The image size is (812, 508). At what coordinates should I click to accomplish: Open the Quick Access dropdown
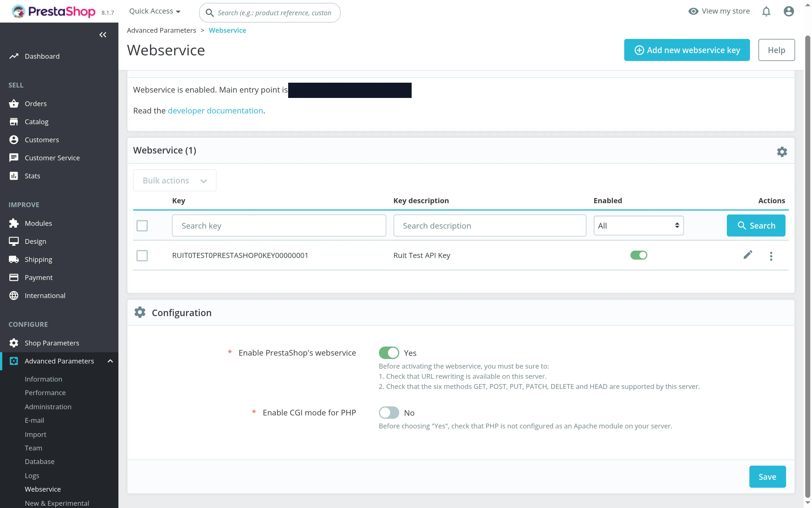tap(155, 11)
